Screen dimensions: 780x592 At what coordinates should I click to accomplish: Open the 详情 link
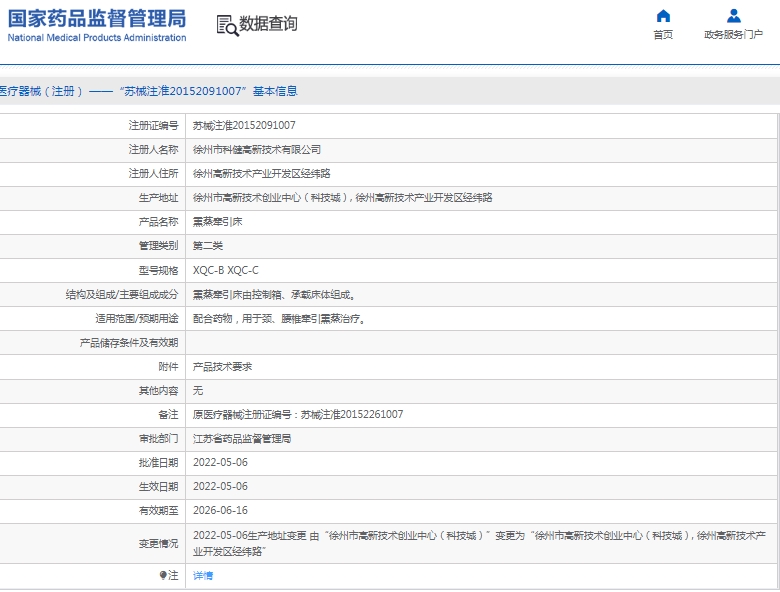pyautogui.click(x=203, y=576)
